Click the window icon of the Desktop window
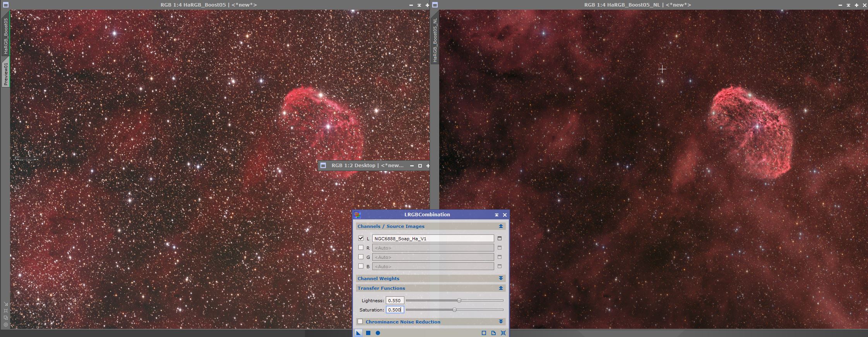868x337 pixels. (323, 165)
